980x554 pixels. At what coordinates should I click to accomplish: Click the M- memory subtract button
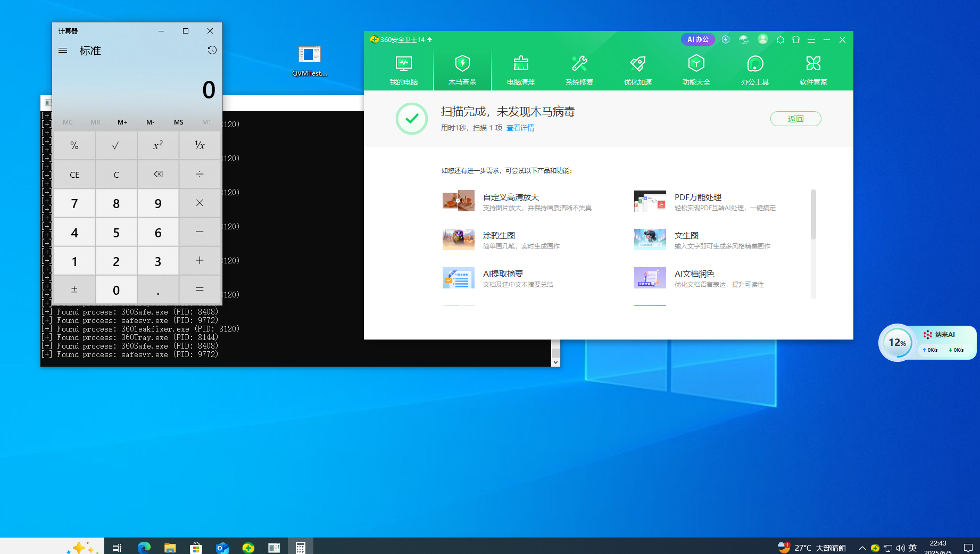[151, 122]
